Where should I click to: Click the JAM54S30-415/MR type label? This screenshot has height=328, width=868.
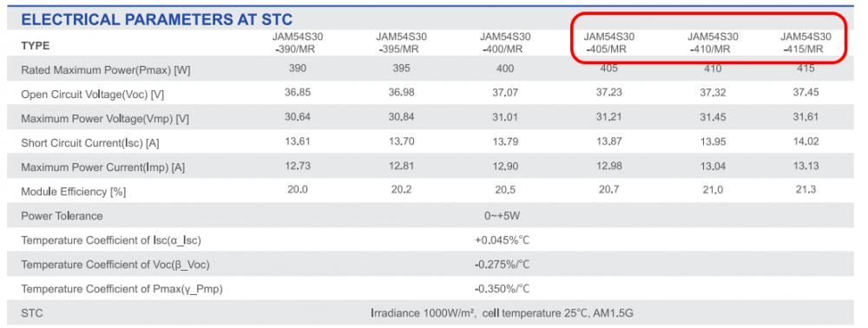point(806,43)
